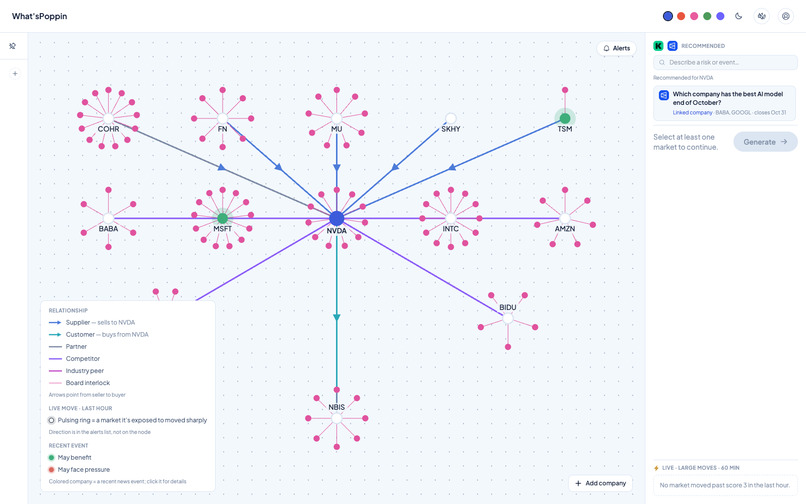Open the user profile icon

coord(785,16)
